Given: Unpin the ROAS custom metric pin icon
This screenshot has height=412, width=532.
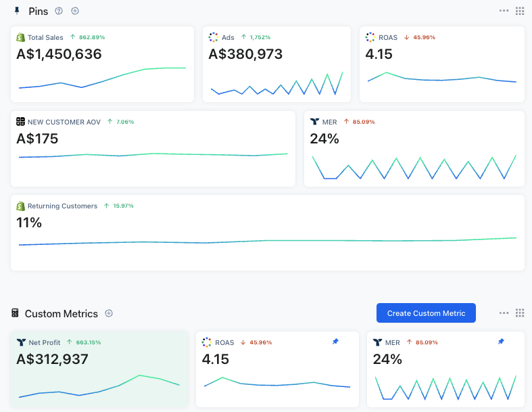Looking at the screenshot, I should (335, 342).
